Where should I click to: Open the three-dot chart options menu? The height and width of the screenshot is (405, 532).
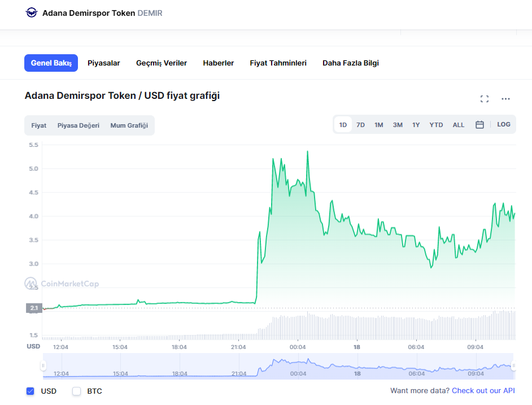pos(505,99)
